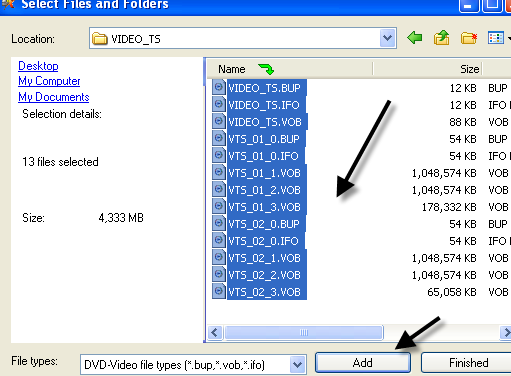Open the Desktop link
511x376 pixels.
click(x=38, y=66)
